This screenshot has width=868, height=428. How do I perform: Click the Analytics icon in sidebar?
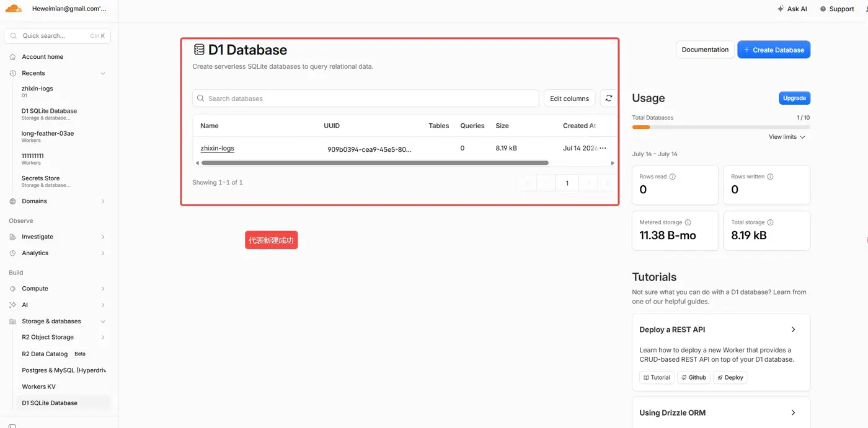(13, 253)
